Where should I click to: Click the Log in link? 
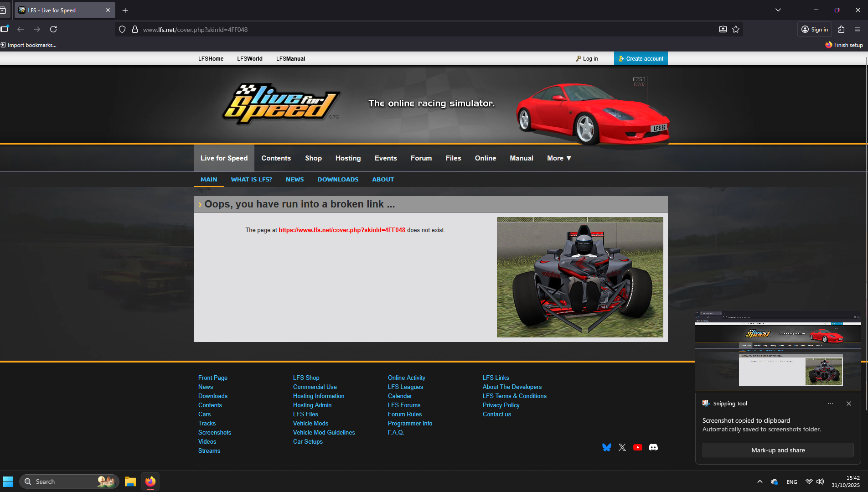click(587, 59)
